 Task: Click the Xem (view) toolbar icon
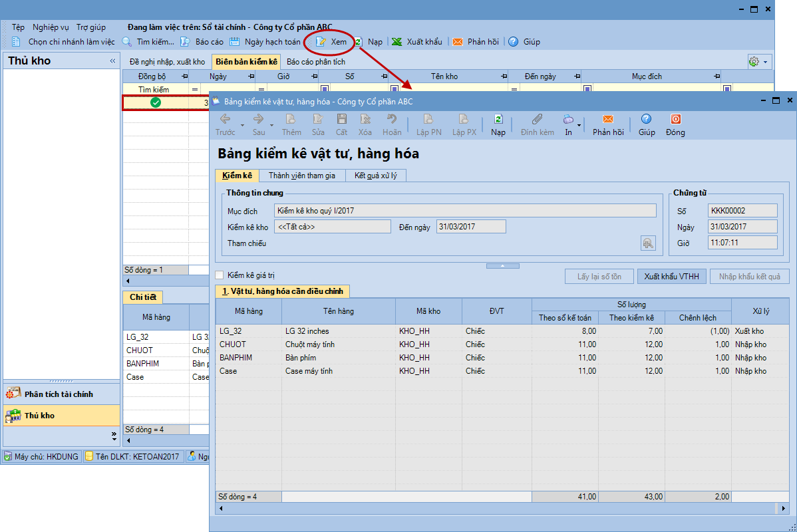click(x=322, y=42)
